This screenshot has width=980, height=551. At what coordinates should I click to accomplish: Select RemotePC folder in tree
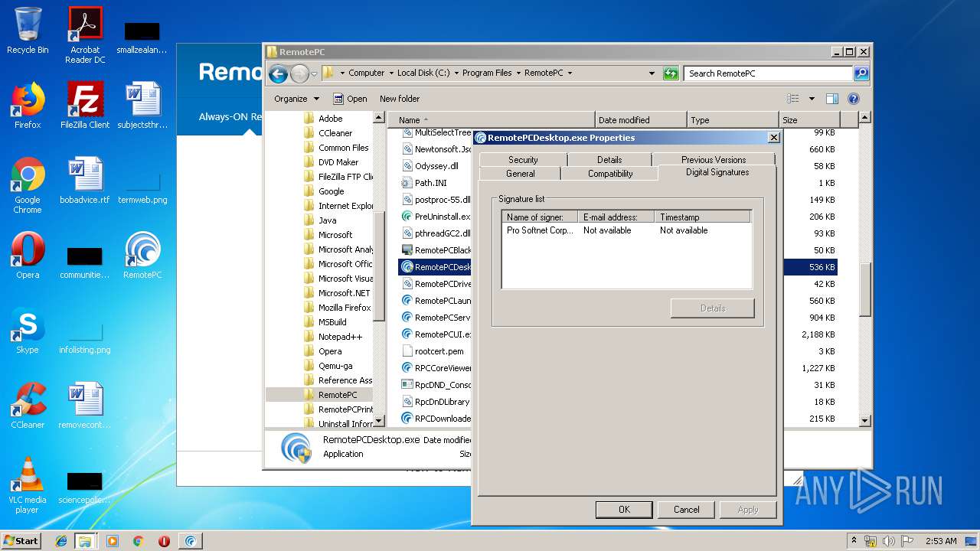[338, 395]
